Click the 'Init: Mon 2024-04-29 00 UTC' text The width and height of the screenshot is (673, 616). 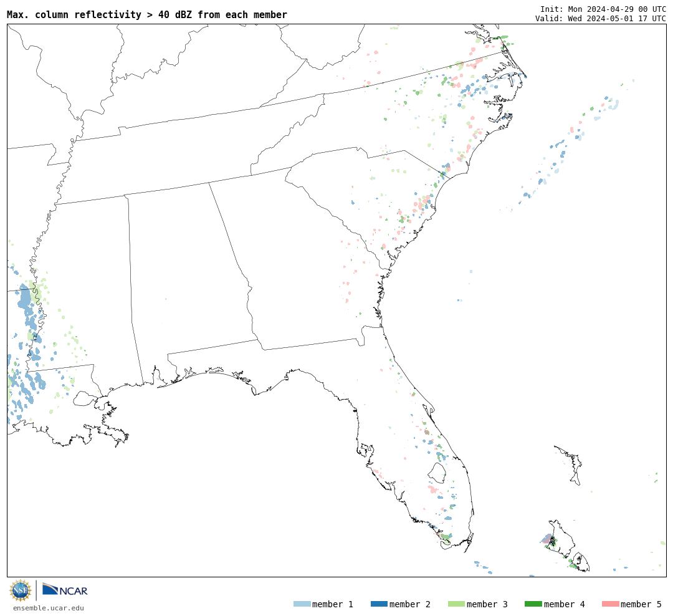[x=603, y=9]
